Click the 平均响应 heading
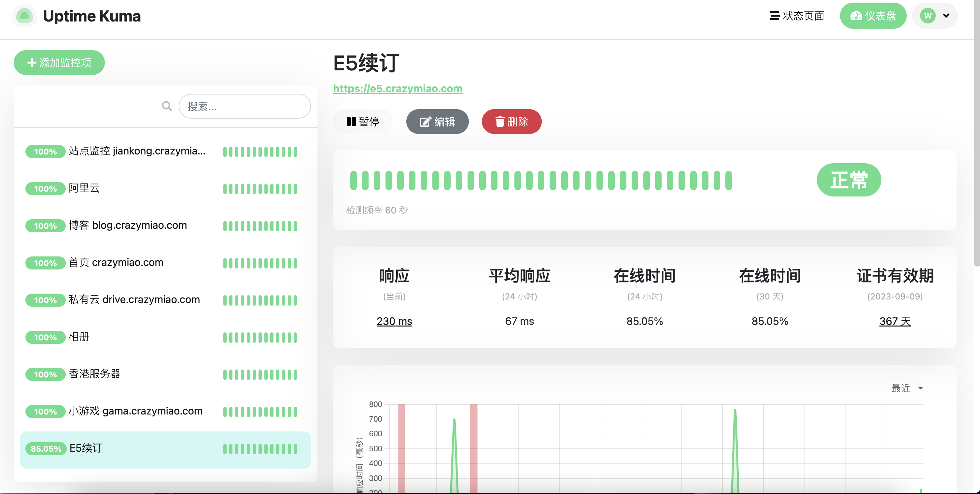This screenshot has height=494, width=980. [519, 276]
